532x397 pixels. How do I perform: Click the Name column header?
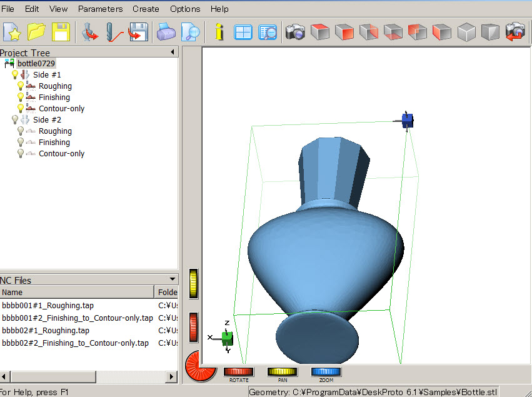pyautogui.click(x=77, y=292)
